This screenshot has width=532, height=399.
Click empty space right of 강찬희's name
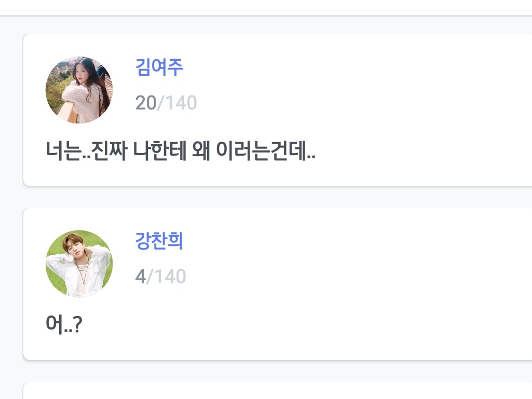click(x=337, y=241)
